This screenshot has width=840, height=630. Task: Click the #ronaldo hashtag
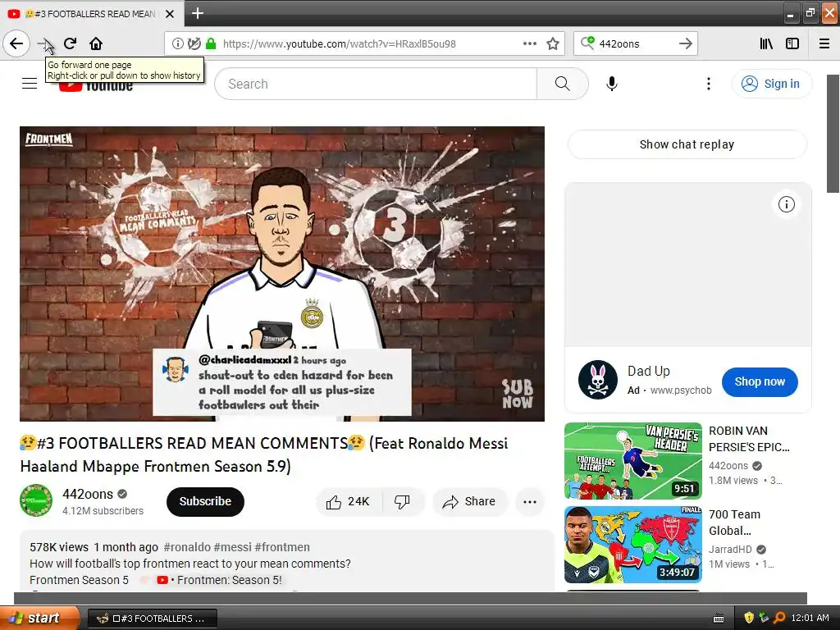tap(187, 547)
